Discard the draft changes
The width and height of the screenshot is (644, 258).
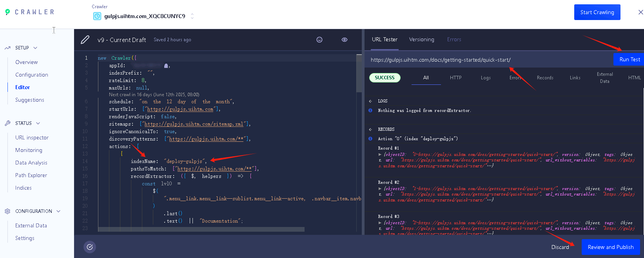560,247
